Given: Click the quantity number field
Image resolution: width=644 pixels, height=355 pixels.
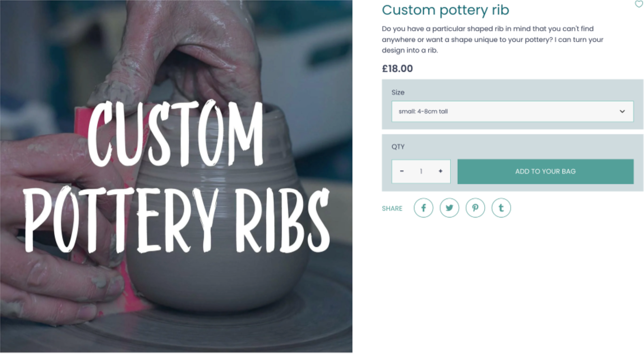Looking at the screenshot, I should 421,171.
